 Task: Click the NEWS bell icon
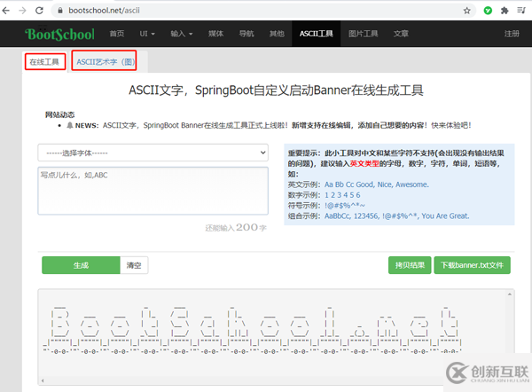point(69,125)
